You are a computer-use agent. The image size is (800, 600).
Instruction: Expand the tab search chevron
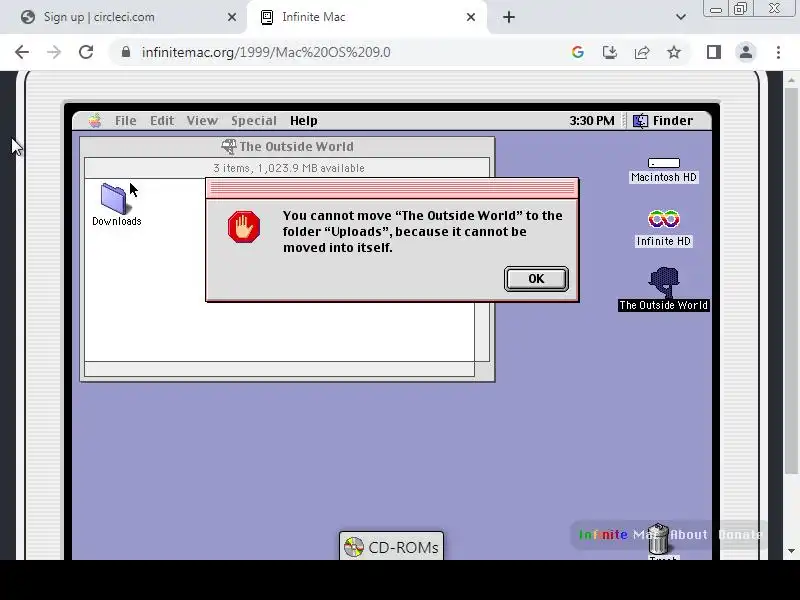click(681, 17)
